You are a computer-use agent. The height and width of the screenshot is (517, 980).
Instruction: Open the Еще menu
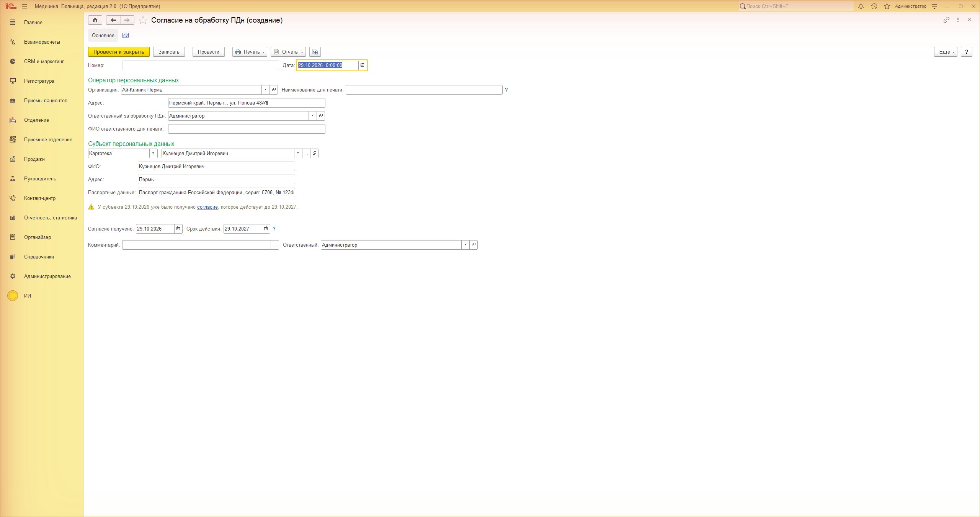coord(946,52)
